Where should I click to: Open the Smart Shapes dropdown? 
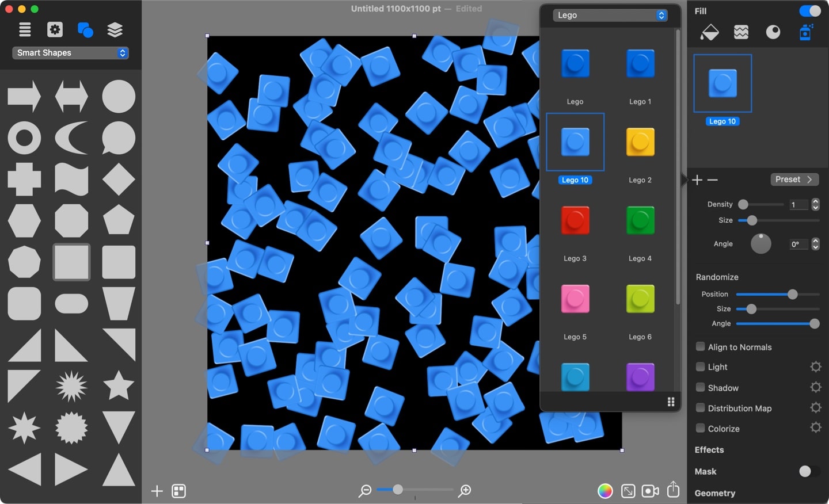70,53
